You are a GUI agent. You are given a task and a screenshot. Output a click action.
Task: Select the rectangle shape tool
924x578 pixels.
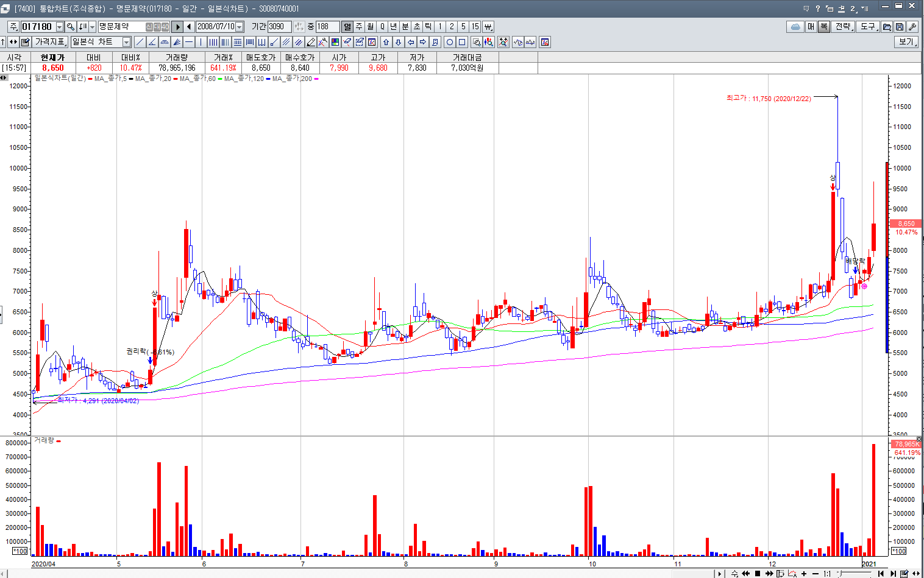(461, 42)
